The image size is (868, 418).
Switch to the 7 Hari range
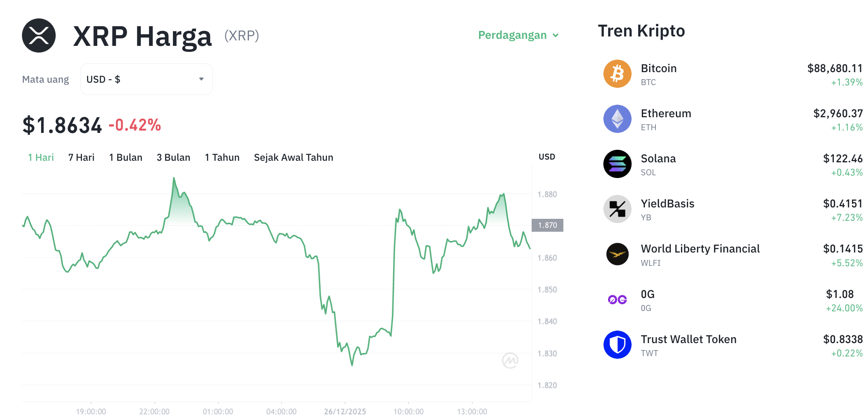point(81,157)
